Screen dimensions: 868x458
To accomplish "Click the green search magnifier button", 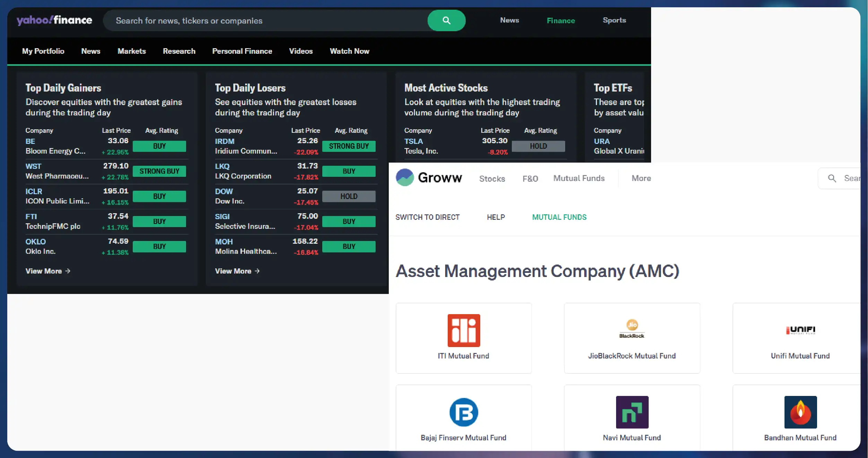I will [x=446, y=20].
